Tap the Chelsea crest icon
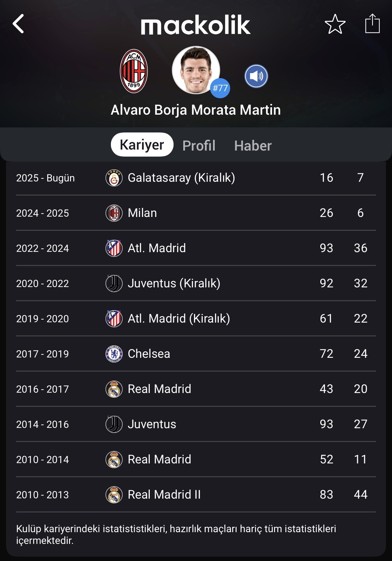Viewport: 392px width, 561px height. point(114,354)
